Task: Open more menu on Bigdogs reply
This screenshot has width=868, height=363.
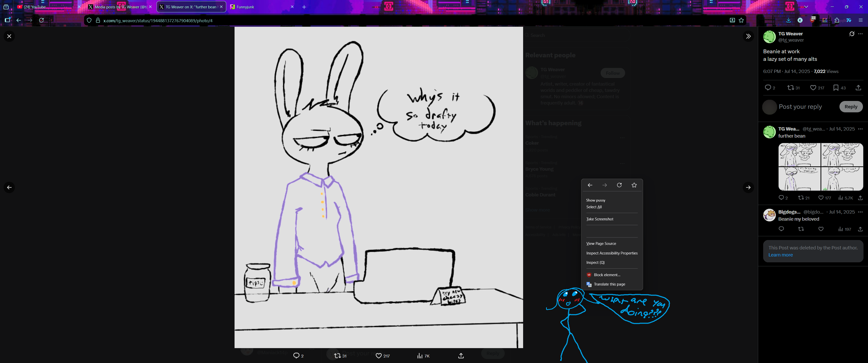Action: tap(860, 212)
